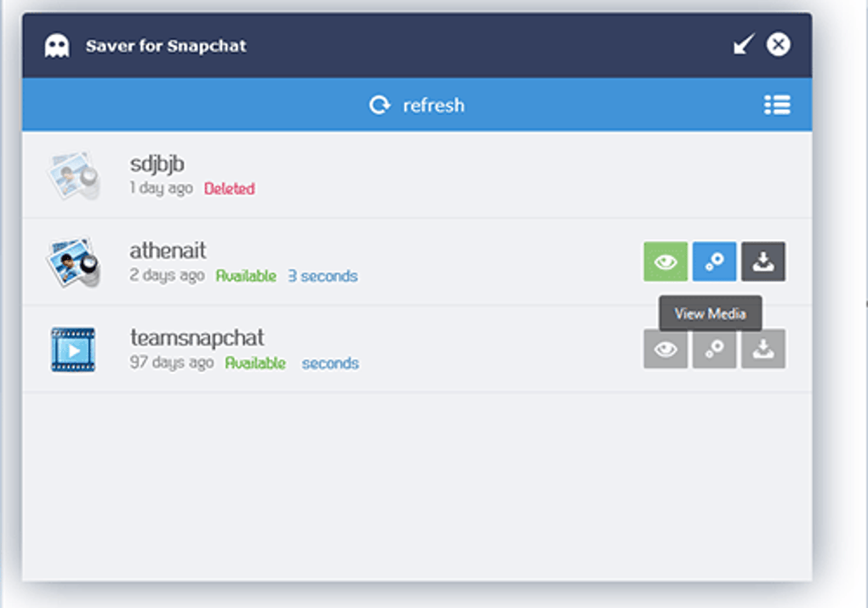Click the circular refresh arrow icon
The image size is (868, 608).
(379, 106)
